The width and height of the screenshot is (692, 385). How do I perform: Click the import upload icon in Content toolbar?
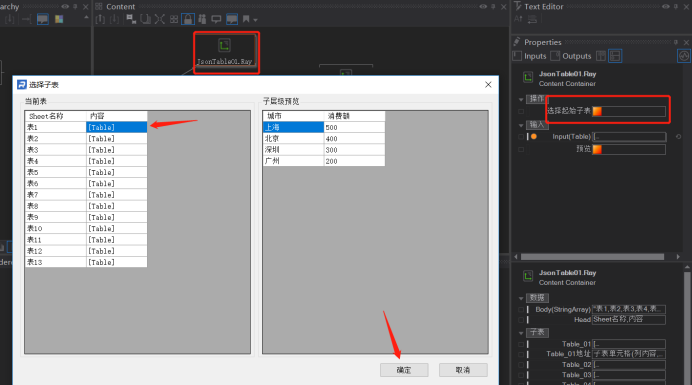100,19
